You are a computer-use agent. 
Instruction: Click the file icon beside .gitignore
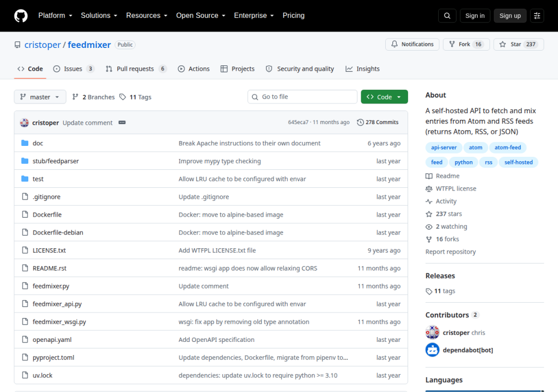[25, 197]
